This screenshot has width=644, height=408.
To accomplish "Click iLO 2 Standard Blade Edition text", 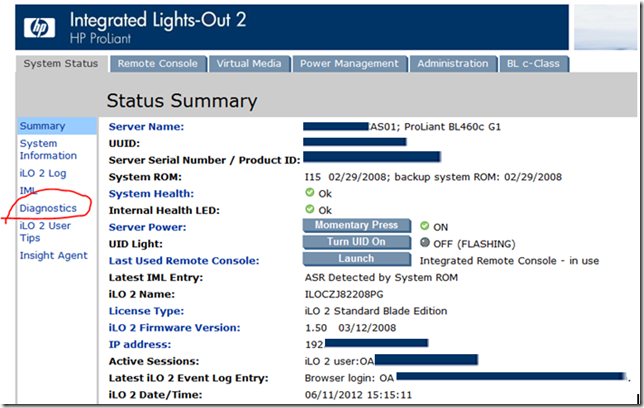I will (x=376, y=311).
